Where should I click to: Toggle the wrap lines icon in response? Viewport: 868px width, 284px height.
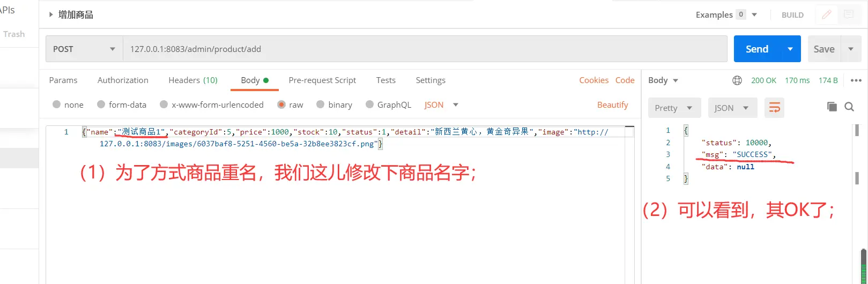coord(775,108)
